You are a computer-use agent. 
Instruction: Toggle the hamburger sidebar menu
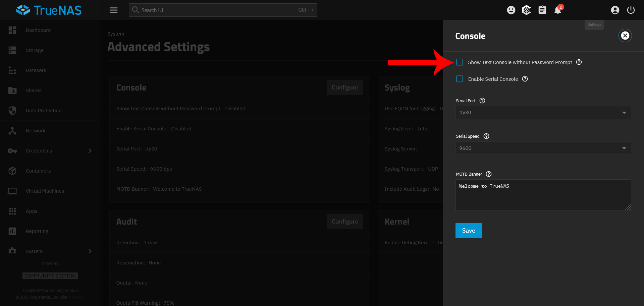pos(114,10)
